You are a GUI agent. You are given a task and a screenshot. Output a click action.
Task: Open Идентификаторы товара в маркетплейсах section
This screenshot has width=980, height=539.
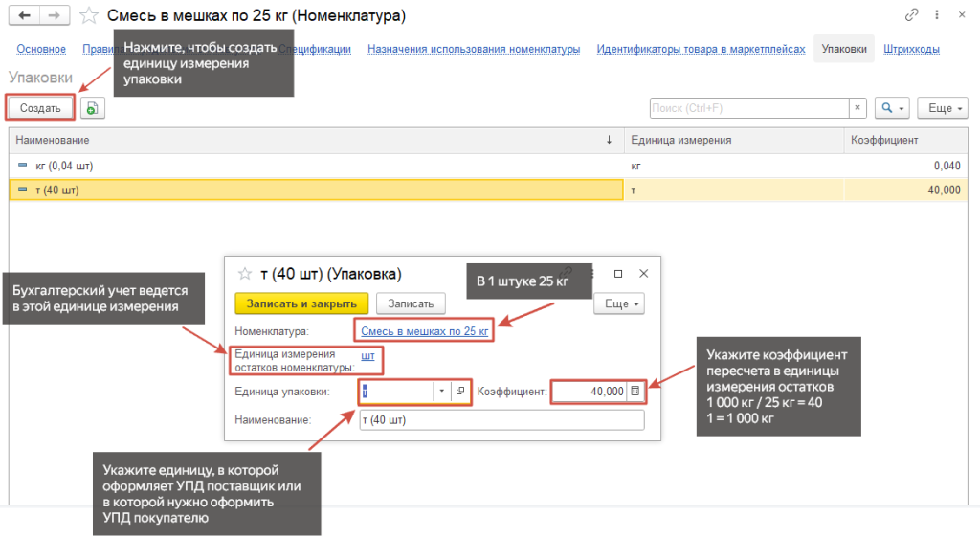(x=701, y=49)
